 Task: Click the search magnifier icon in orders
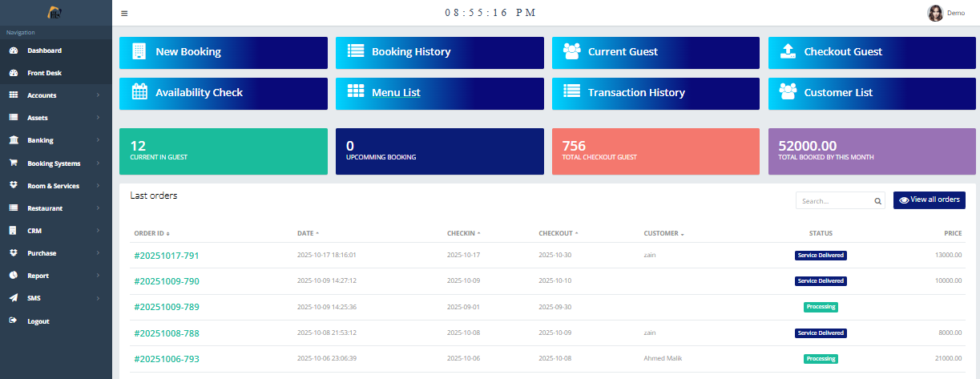click(x=877, y=201)
